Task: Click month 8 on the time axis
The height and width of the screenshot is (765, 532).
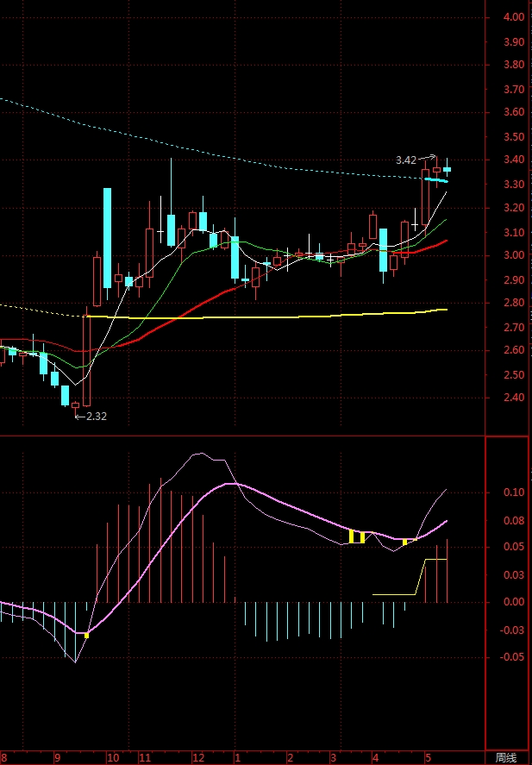Action: [3, 758]
